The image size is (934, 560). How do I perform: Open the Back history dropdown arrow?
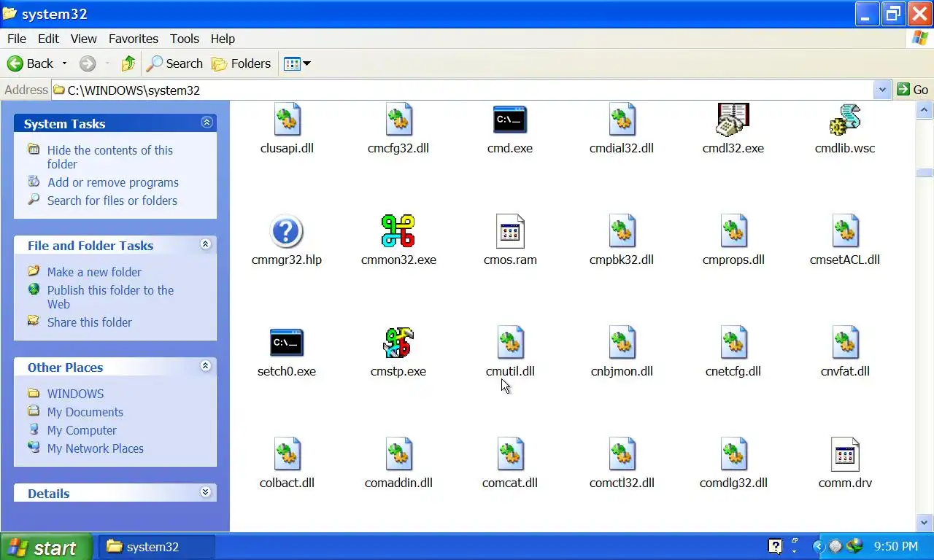[x=64, y=63]
